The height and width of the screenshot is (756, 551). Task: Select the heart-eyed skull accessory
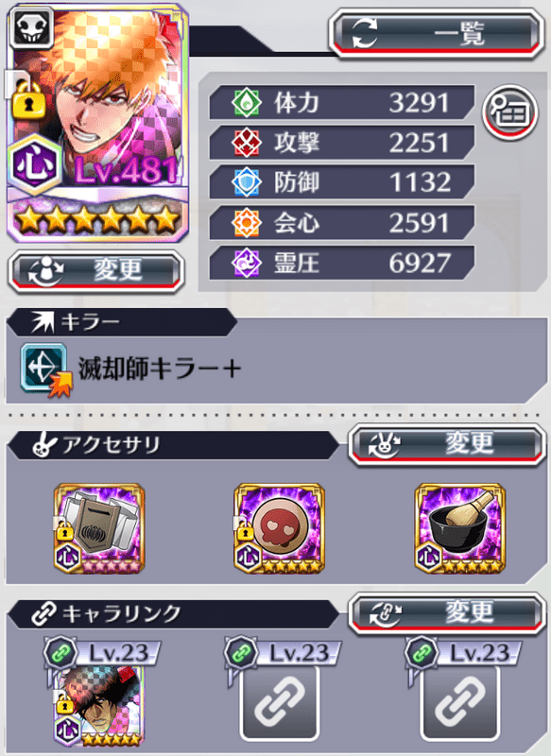tap(280, 528)
